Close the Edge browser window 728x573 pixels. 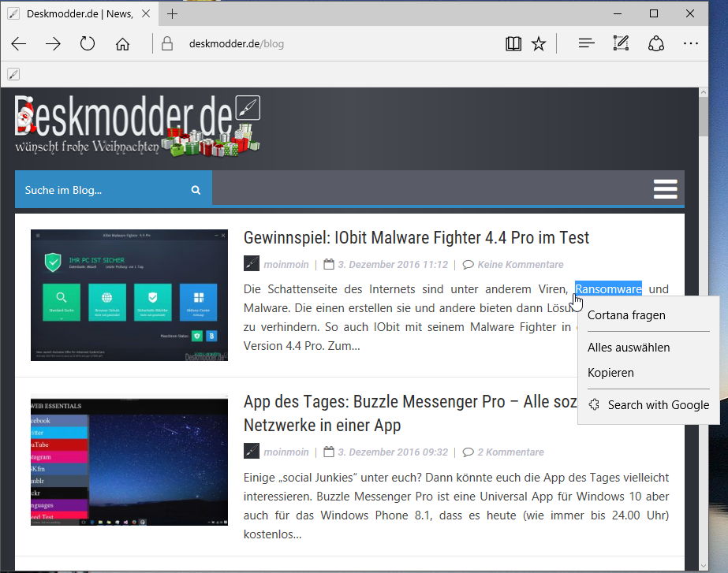(x=690, y=14)
